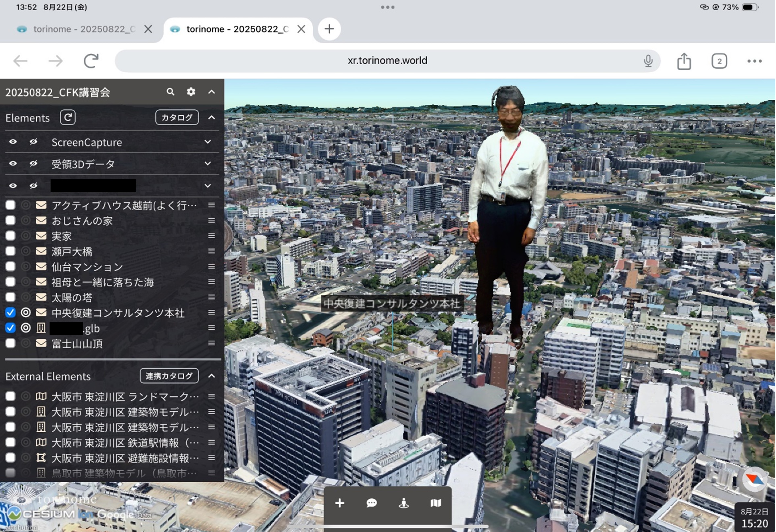Show all items in 受領3Dデータ group
The width and height of the screenshot is (776, 532).
pyautogui.click(x=13, y=164)
